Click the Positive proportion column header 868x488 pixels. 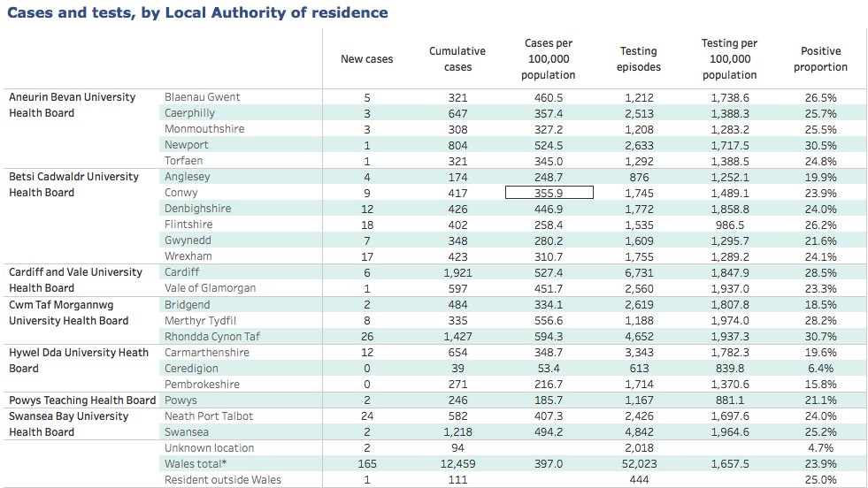[x=820, y=59]
